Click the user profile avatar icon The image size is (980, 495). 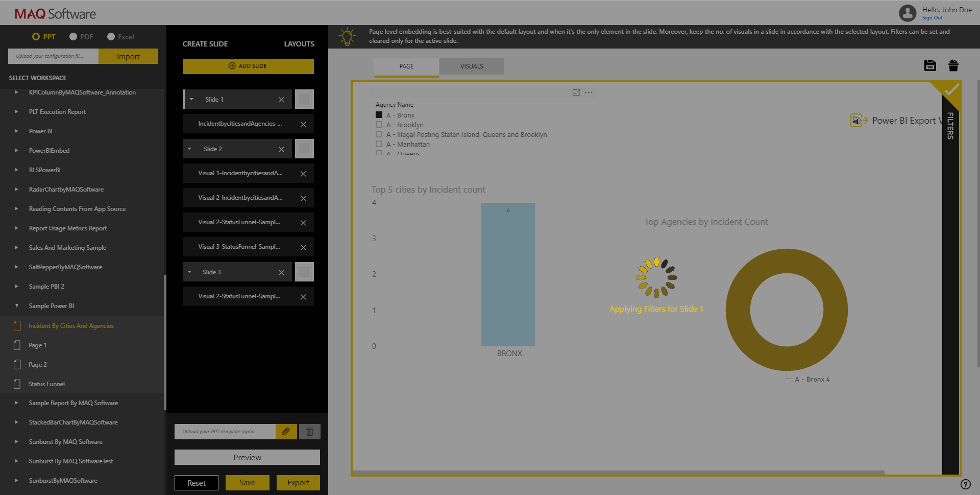(x=908, y=13)
